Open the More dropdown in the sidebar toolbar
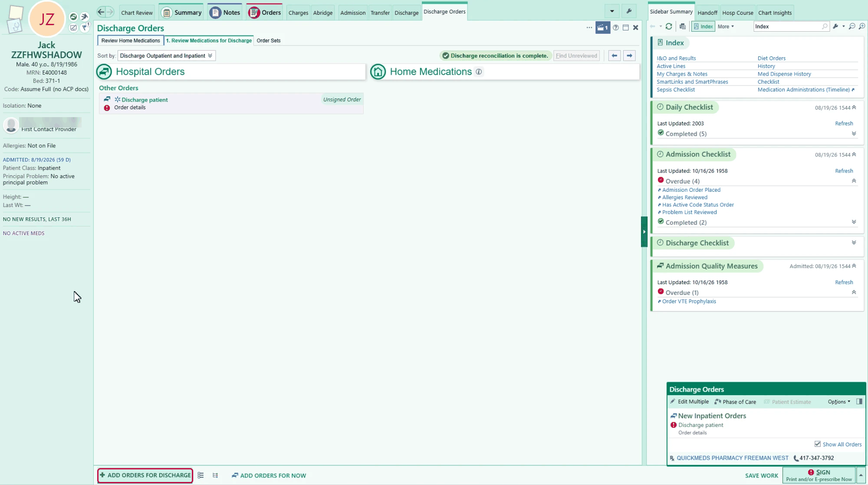Screen dimensions: 868x485 pos(726,26)
